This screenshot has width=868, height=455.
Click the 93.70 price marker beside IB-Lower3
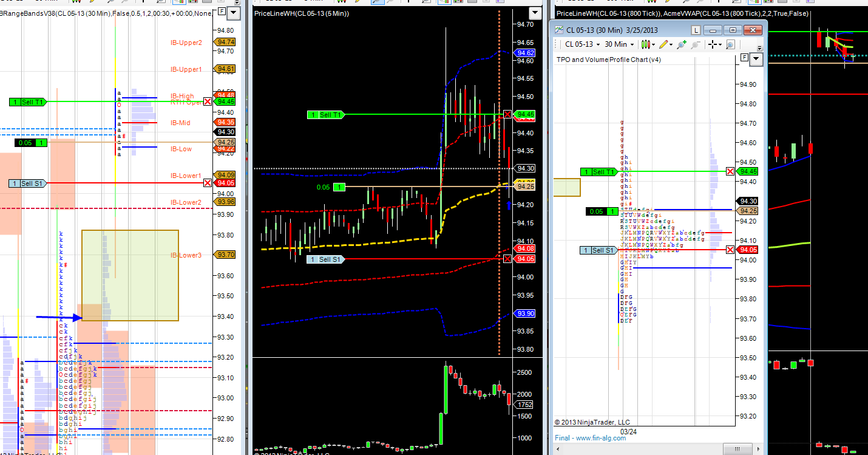pos(225,255)
